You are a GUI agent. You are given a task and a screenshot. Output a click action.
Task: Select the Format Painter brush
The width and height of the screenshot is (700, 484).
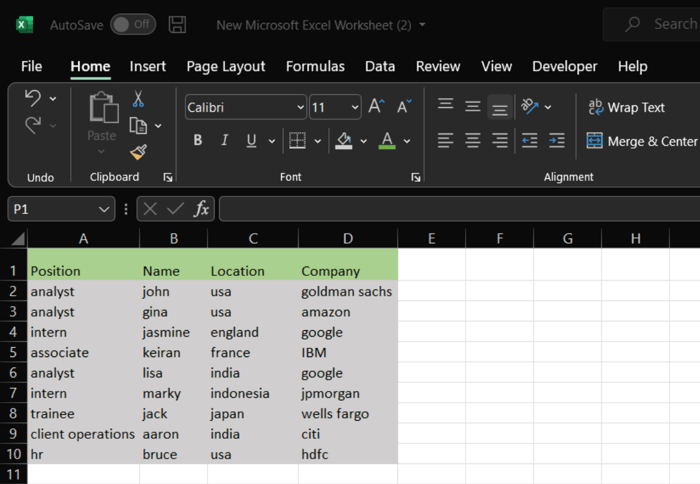(x=138, y=152)
